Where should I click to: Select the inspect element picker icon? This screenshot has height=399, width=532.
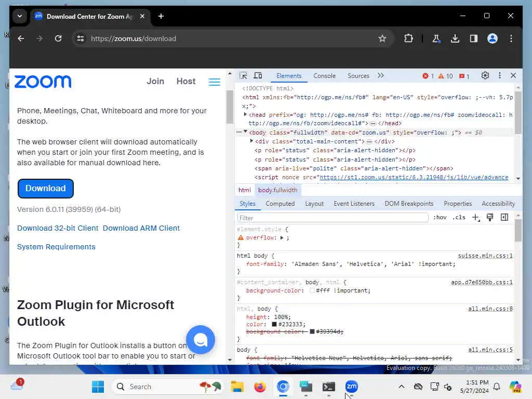pyautogui.click(x=243, y=76)
